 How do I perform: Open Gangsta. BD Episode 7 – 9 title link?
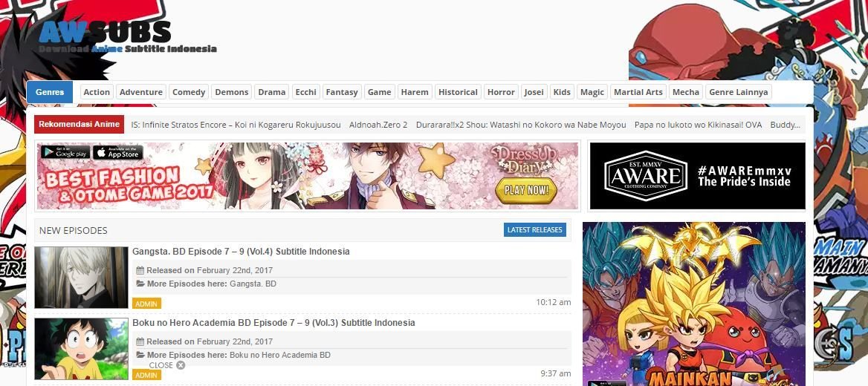(241, 252)
